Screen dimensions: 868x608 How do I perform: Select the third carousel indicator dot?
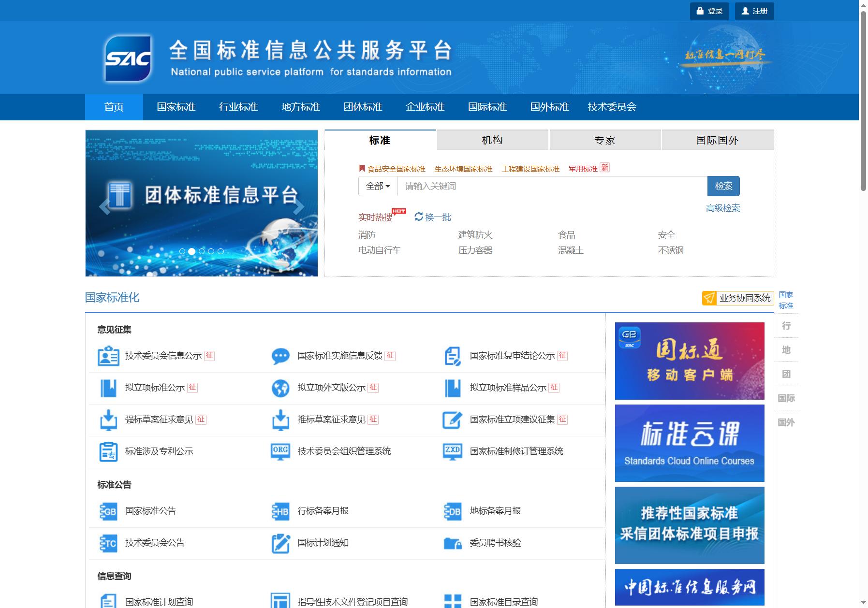click(202, 251)
